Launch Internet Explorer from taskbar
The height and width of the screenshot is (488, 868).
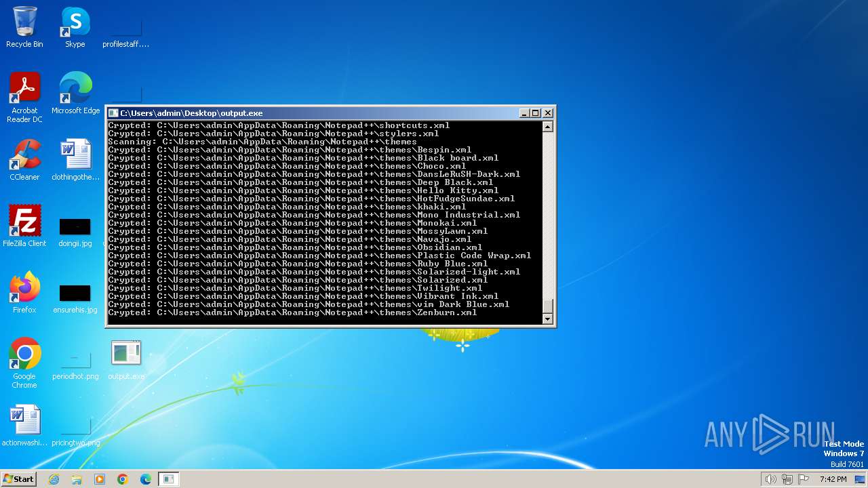click(x=54, y=479)
